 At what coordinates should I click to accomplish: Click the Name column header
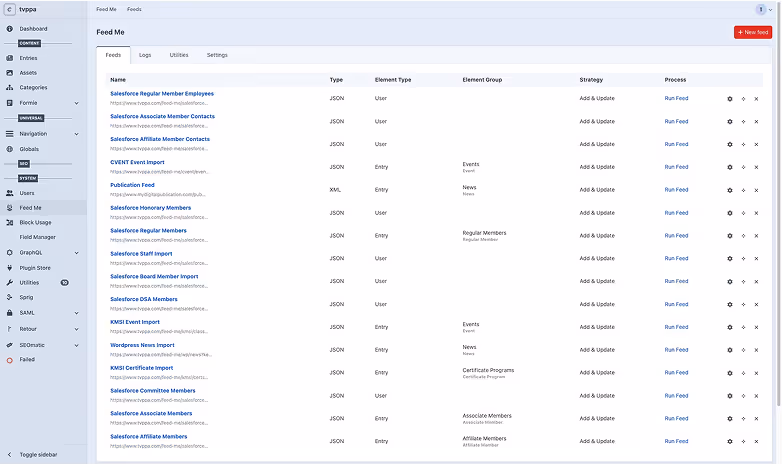pos(118,80)
